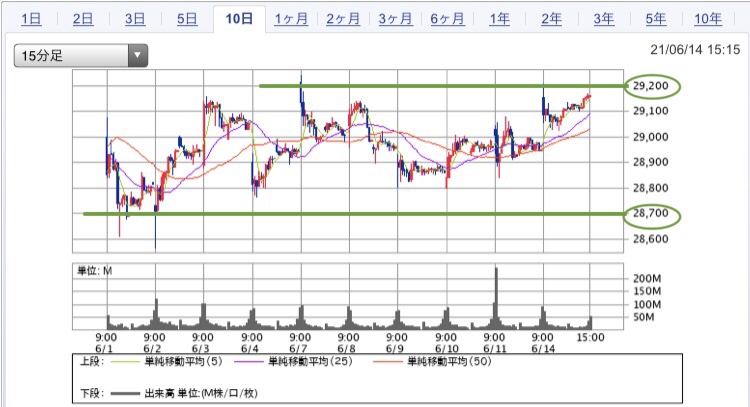Click the 6/3 date axis label

click(x=200, y=349)
